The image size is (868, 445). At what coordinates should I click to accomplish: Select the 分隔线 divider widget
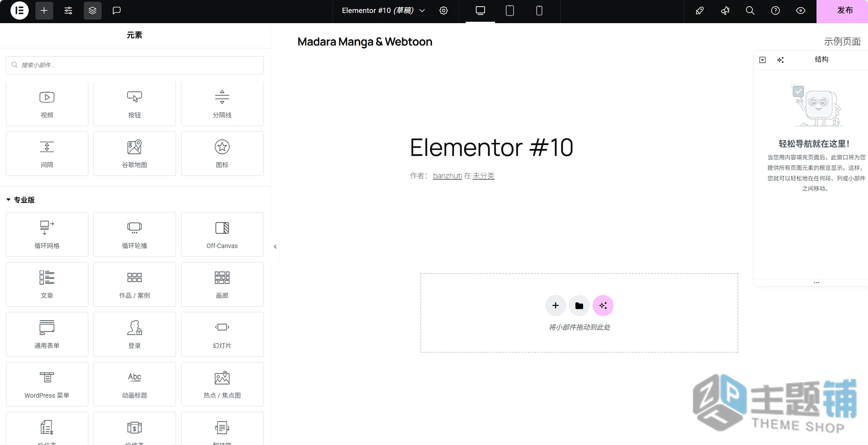click(222, 104)
